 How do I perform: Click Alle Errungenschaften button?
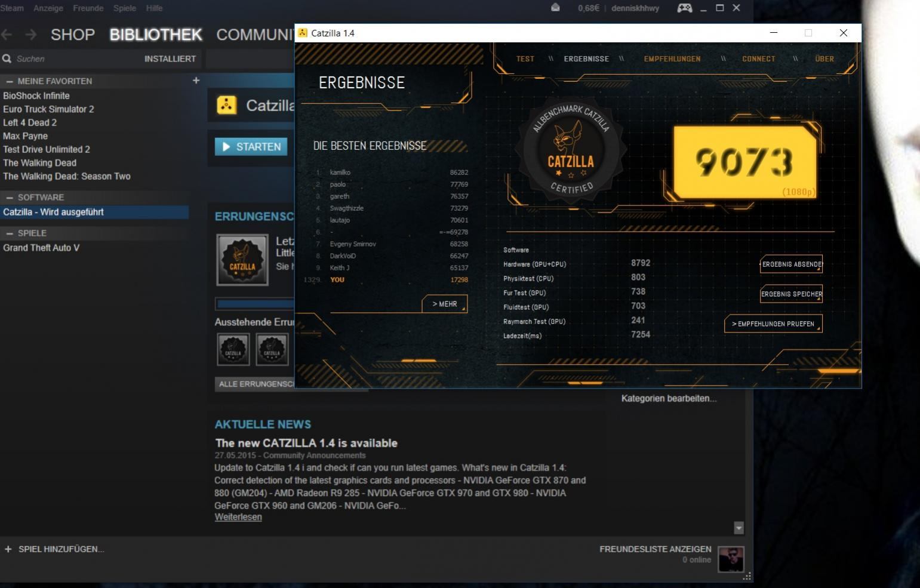tap(256, 384)
